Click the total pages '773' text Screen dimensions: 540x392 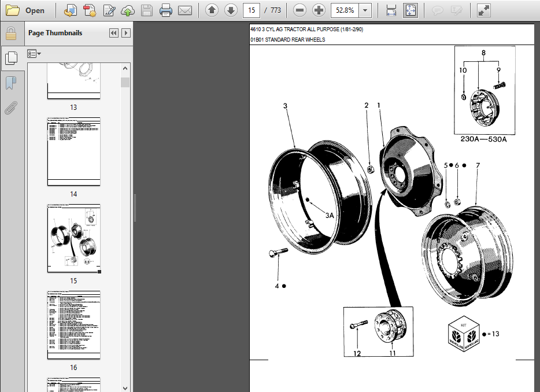point(276,10)
